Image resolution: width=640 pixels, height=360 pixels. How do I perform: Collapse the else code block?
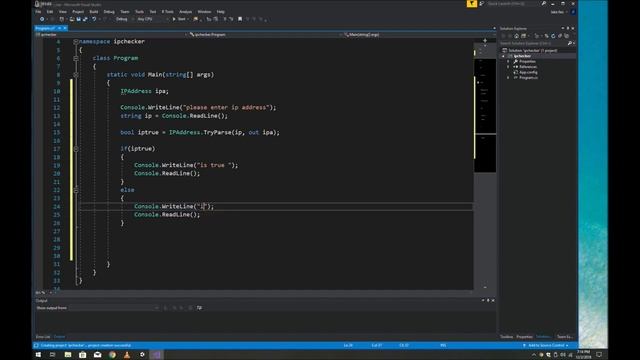76,190
